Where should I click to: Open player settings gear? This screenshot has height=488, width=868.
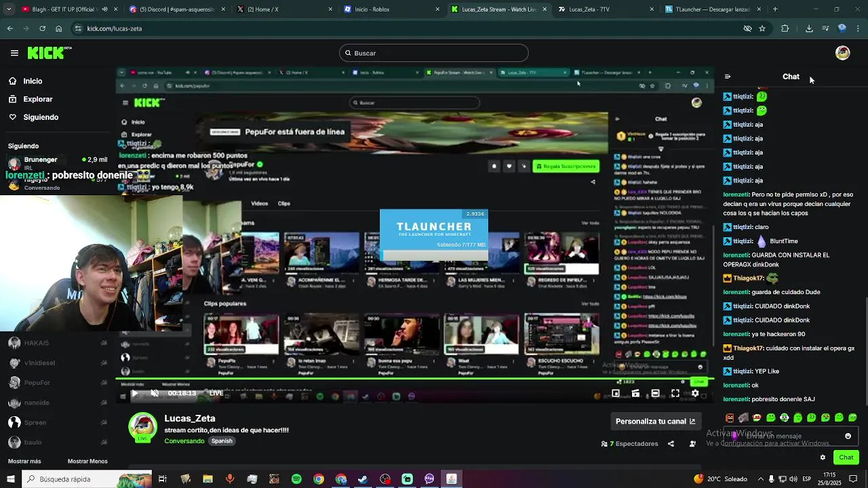pos(695,393)
